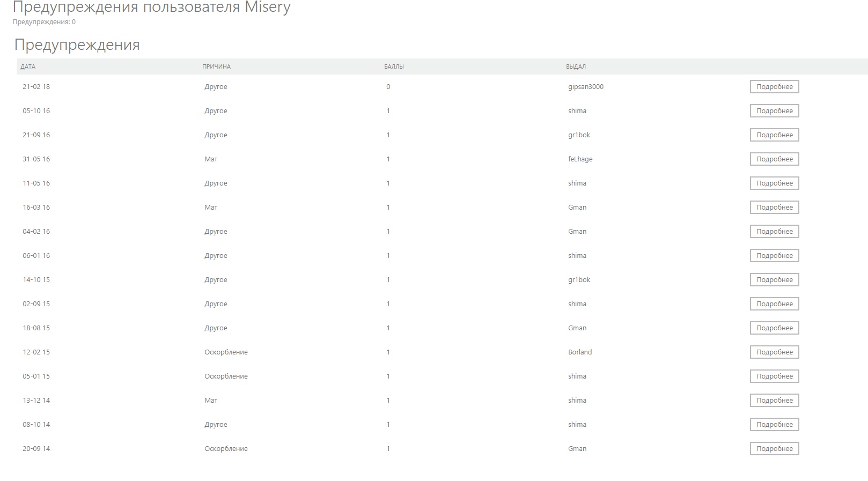Click Оскорбление in the 20-09 14 row
The width and height of the screenshot is (868, 481).
tap(226, 449)
